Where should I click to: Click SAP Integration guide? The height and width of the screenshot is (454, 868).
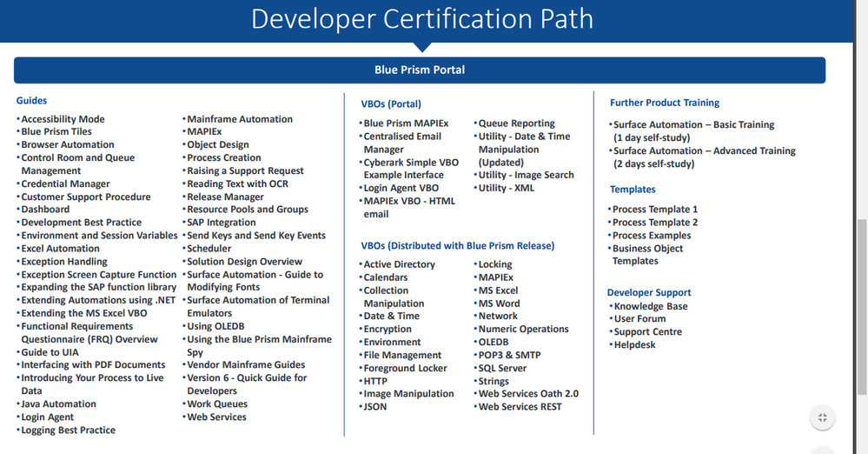pos(222,223)
